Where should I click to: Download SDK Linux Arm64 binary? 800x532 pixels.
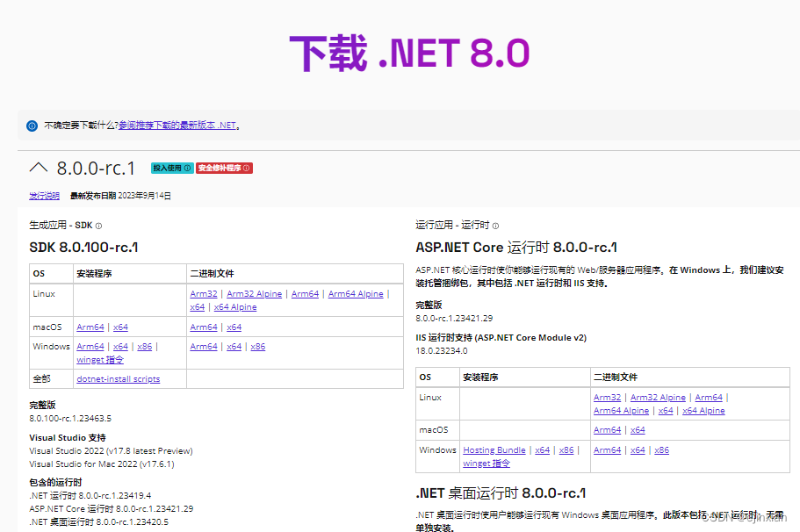coord(305,294)
